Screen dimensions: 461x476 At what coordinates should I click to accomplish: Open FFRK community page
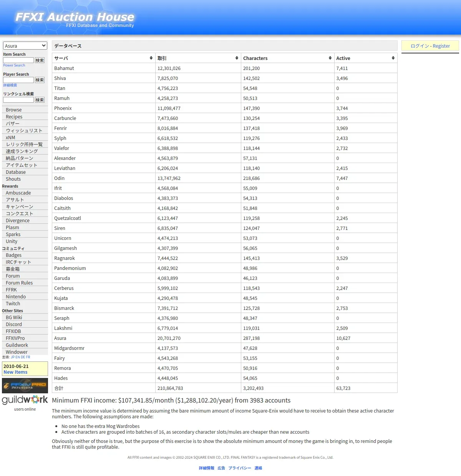tap(25, 290)
